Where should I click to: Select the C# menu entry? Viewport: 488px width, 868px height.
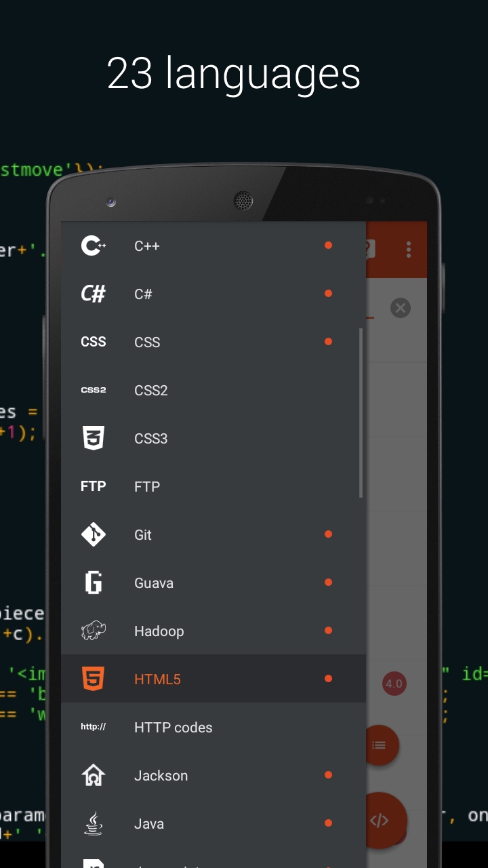[x=213, y=294]
